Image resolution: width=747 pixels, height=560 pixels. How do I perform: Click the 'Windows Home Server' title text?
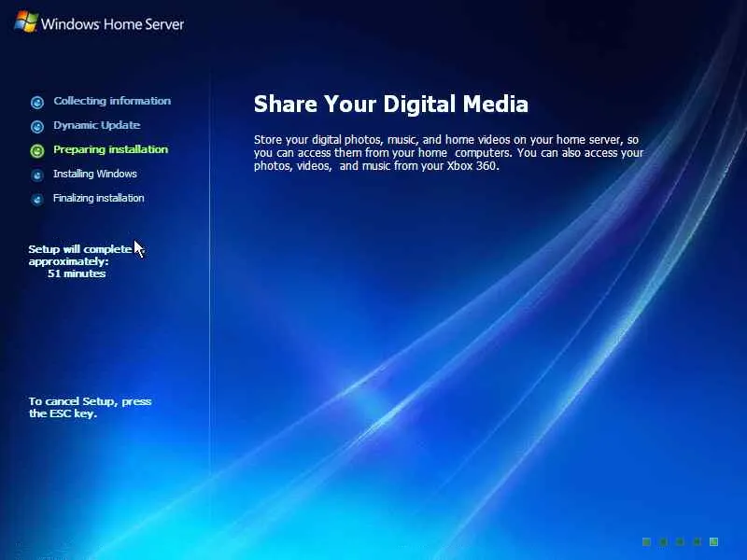click(112, 24)
